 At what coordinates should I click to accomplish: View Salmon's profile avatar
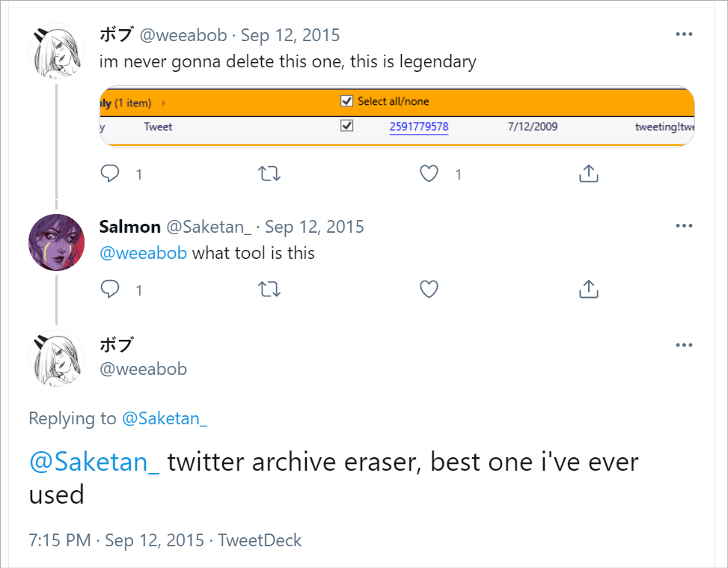coord(56,242)
